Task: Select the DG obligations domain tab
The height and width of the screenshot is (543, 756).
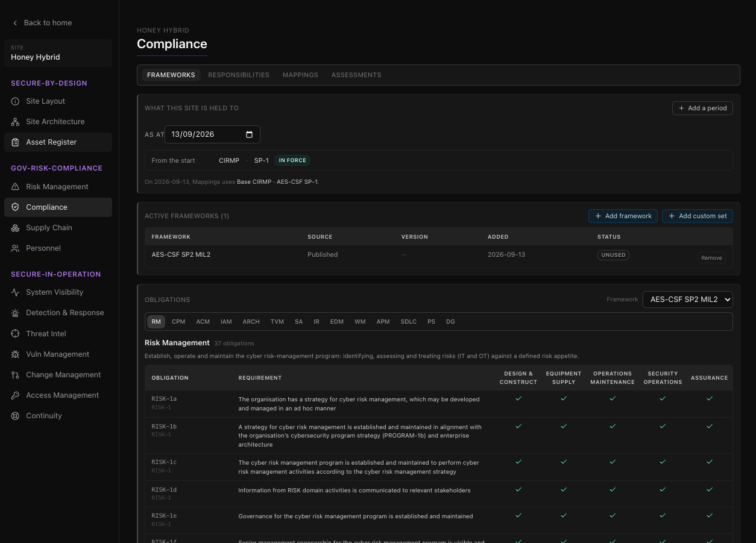Action: point(450,322)
